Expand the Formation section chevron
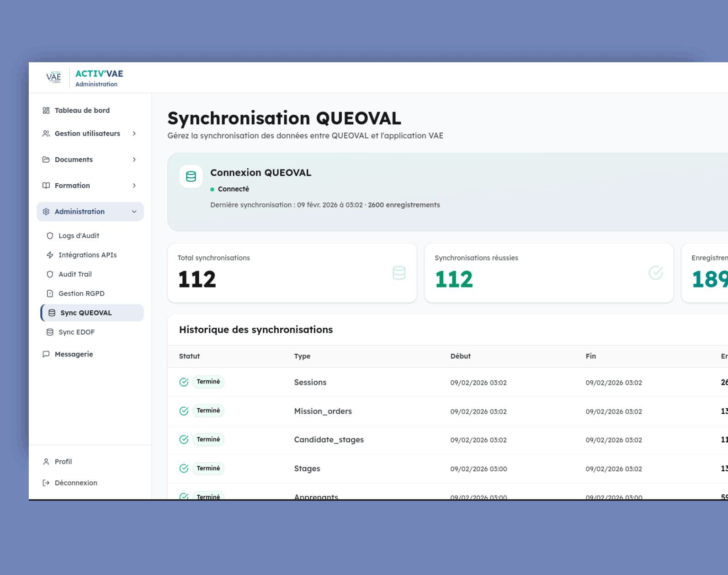The image size is (728, 575). 134,186
